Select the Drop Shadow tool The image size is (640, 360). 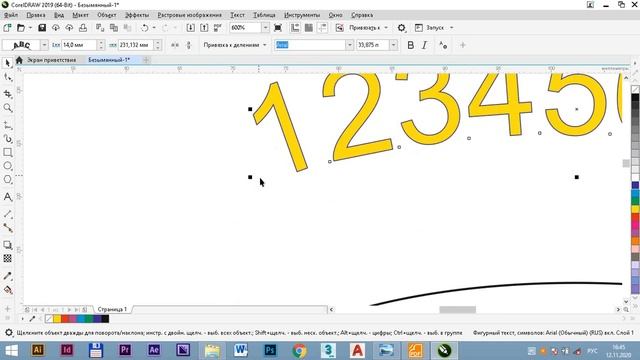point(7,245)
